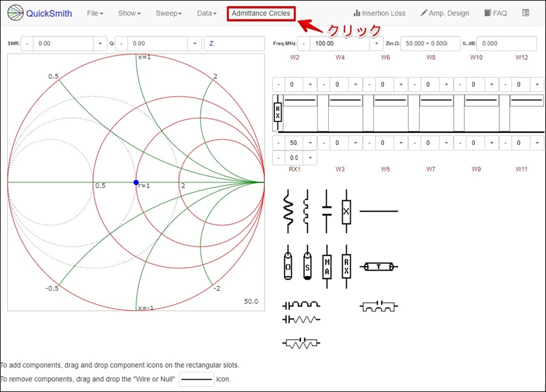
Task: Click the SWR input field
Action: 63,44
